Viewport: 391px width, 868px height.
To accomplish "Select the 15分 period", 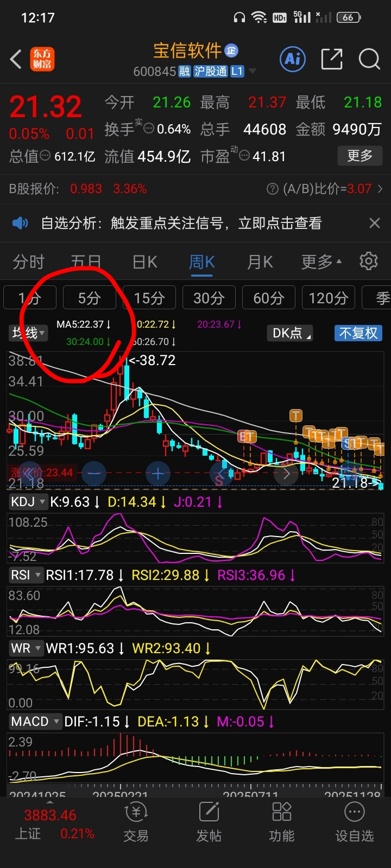I will [149, 298].
